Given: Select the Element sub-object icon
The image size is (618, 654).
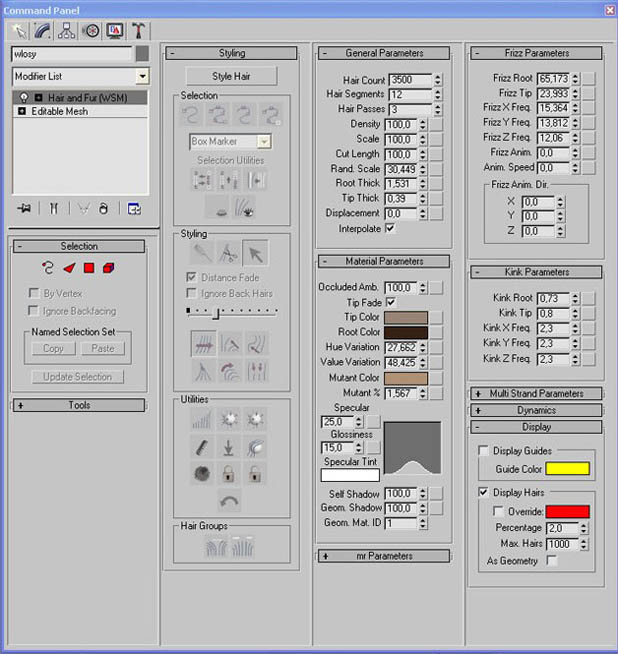Looking at the screenshot, I should point(108,268).
